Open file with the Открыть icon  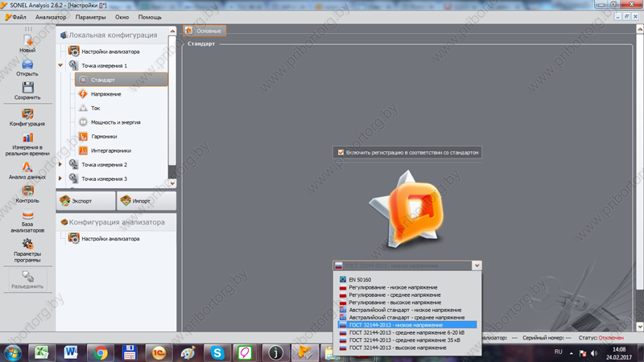coord(27,64)
